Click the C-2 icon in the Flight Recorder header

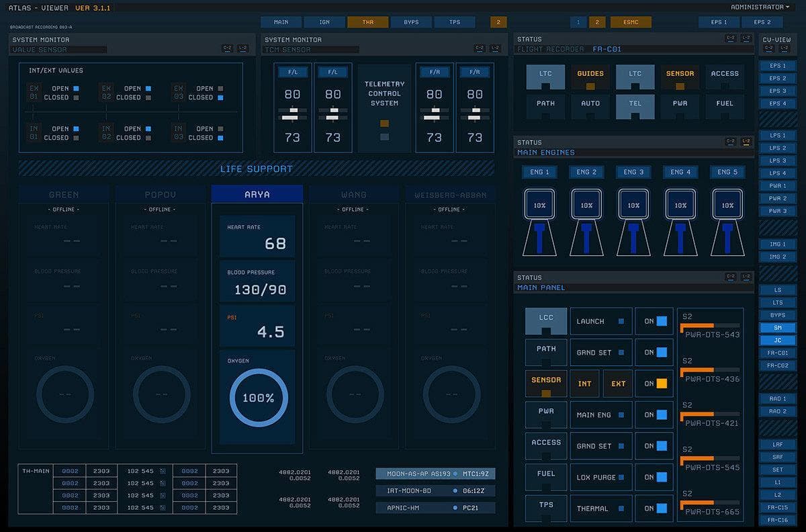(x=730, y=39)
